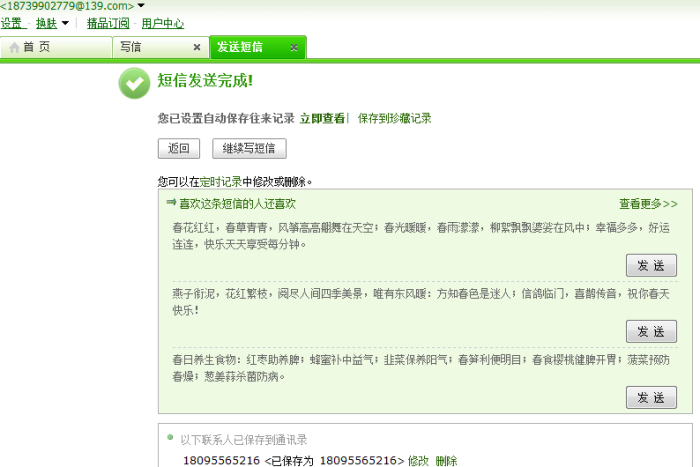Switch to the 首页 home tab
The image size is (700, 467).
point(56,47)
